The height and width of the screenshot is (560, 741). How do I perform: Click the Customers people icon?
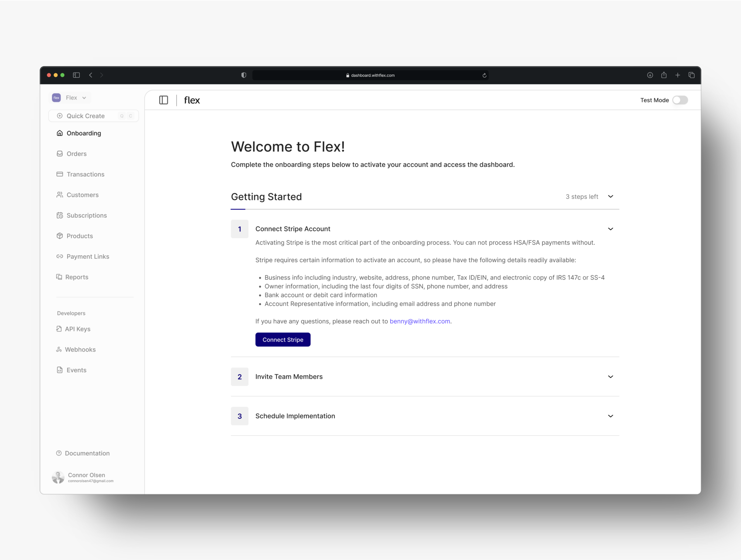(x=60, y=195)
